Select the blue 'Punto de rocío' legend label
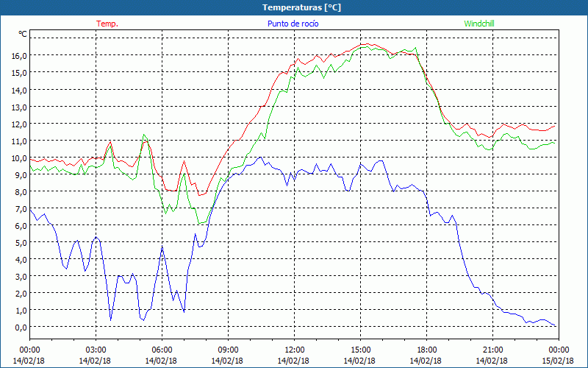The image size is (588, 368). pyautogui.click(x=293, y=24)
